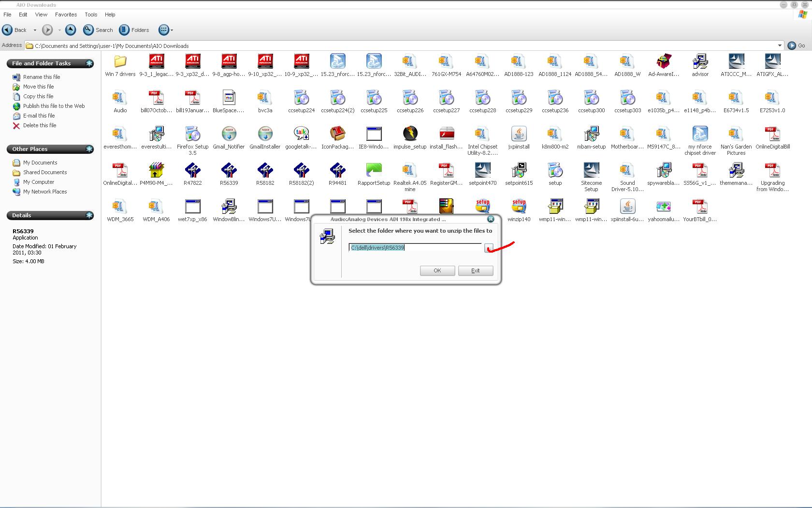Open the Tools menu

(91, 15)
